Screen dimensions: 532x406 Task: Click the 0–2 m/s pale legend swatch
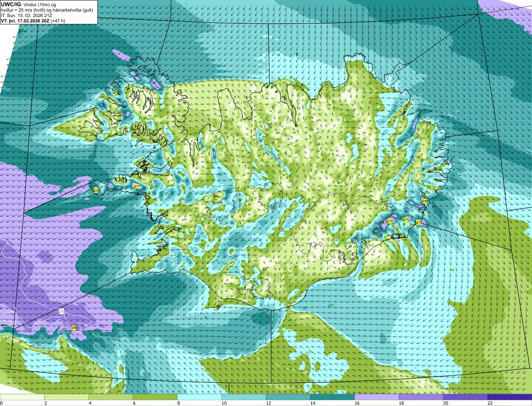click(22, 397)
